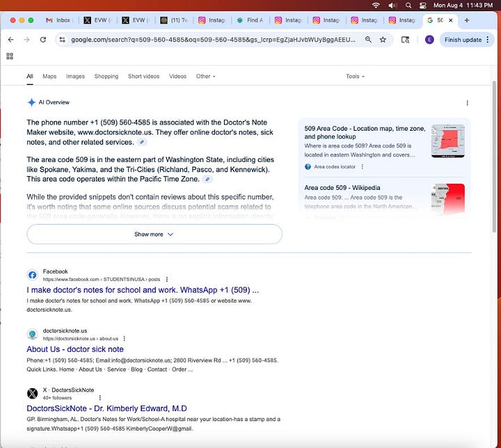
Task: Switch to the second X EVW tab
Action: coord(136,20)
